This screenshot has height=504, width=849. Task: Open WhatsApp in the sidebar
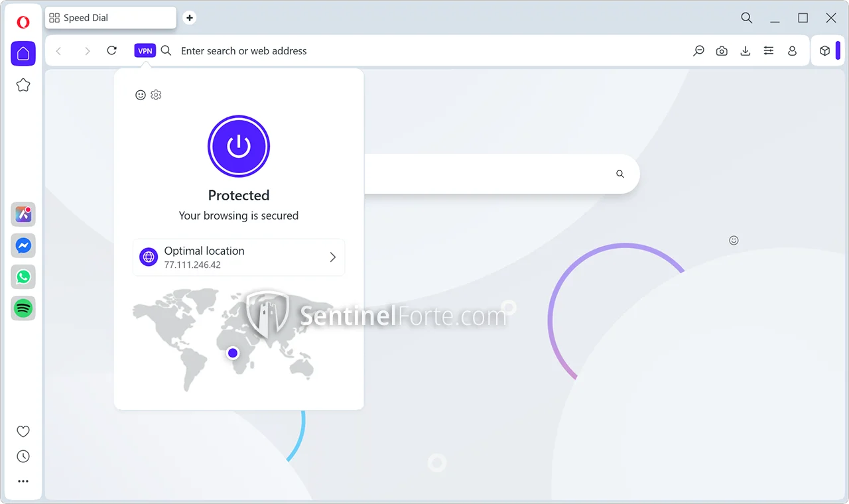pyautogui.click(x=23, y=277)
